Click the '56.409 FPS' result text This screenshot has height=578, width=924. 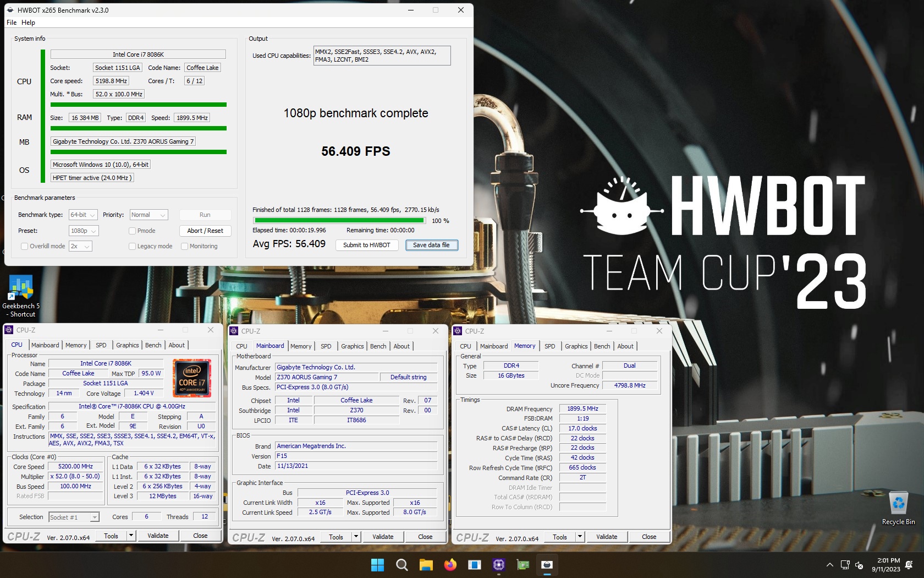point(356,151)
